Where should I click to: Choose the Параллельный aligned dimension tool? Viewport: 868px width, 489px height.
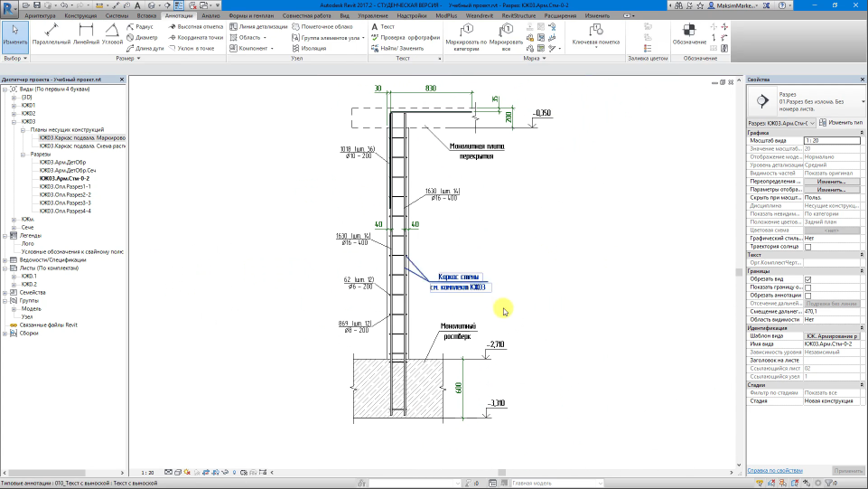tap(51, 34)
